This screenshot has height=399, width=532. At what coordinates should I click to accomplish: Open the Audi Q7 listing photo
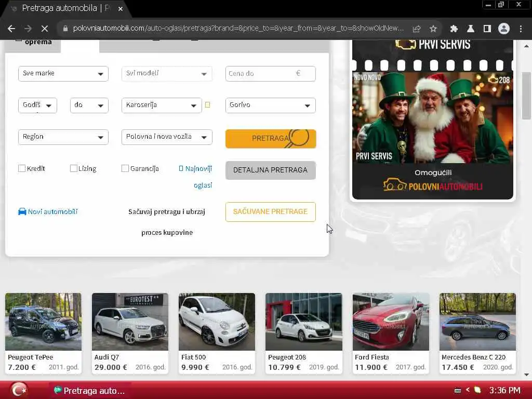pos(130,322)
